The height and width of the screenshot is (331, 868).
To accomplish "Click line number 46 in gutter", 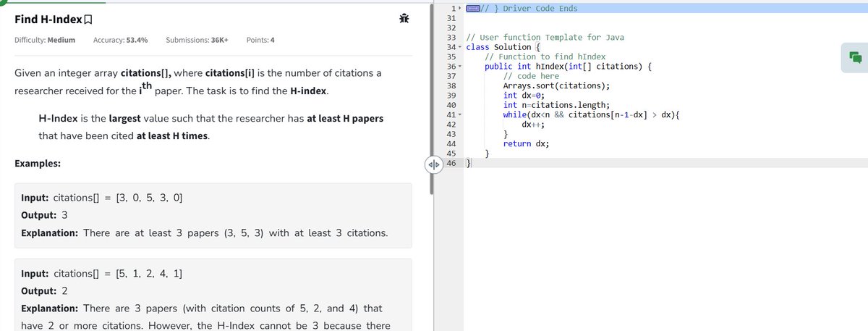I will point(451,163).
